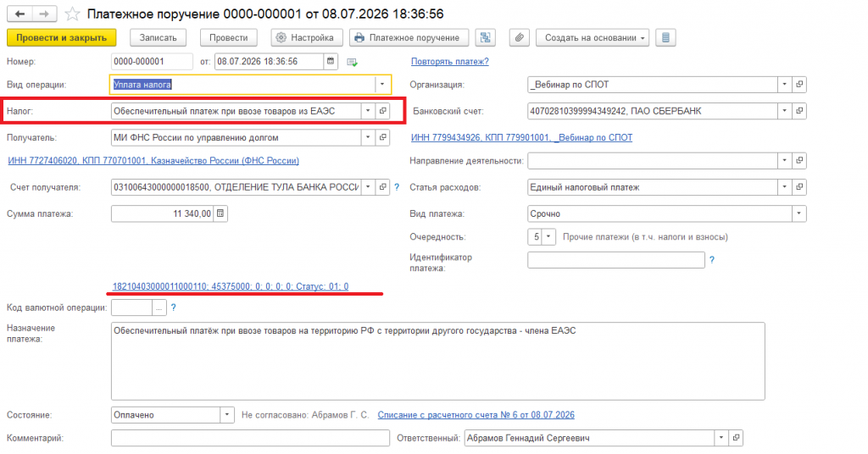
Task: Open the Направление деятельности linked item icon
Action: 799,161
